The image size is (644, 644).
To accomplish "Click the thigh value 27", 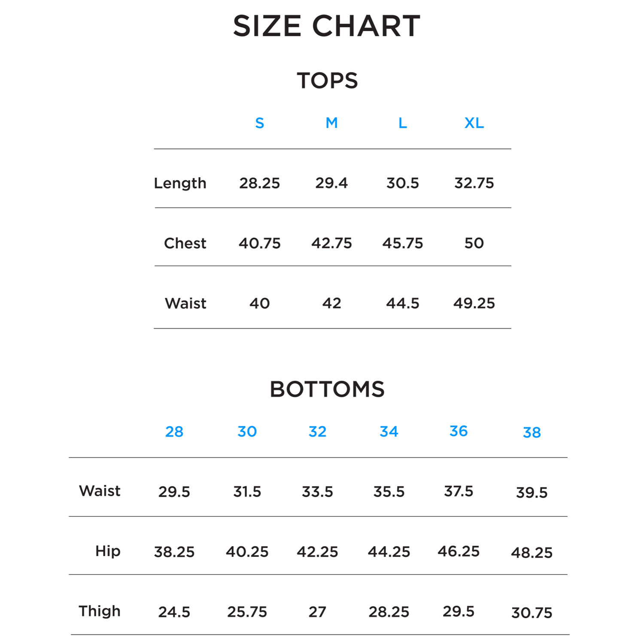I will tap(317, 612).
